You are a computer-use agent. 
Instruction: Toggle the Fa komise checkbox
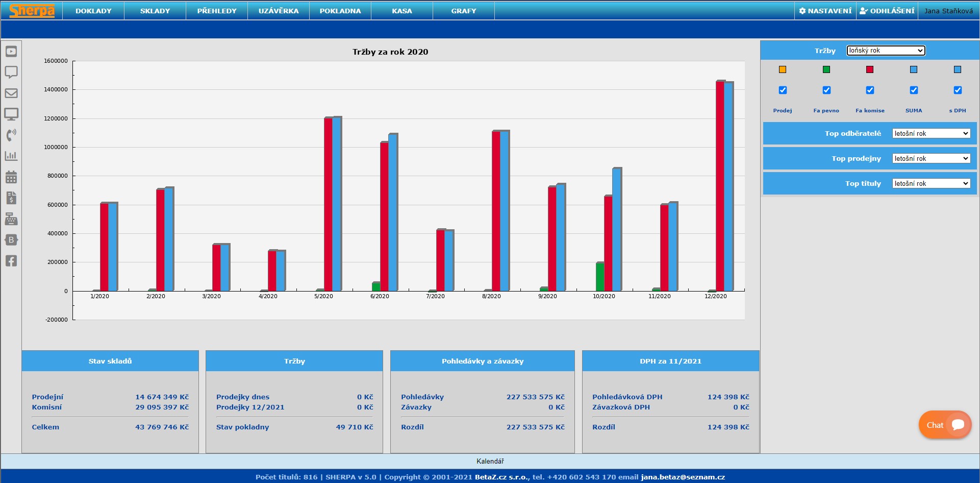(870, 90)
